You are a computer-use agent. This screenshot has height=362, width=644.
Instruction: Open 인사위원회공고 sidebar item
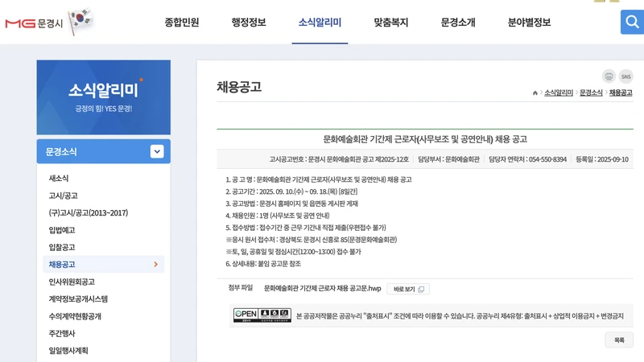pos(72,282)
